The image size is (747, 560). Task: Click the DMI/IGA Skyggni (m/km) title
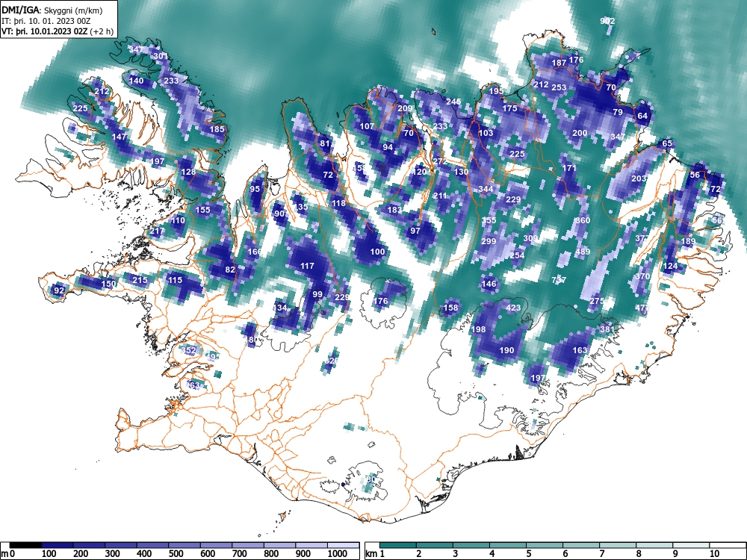[x=52, y=10]
